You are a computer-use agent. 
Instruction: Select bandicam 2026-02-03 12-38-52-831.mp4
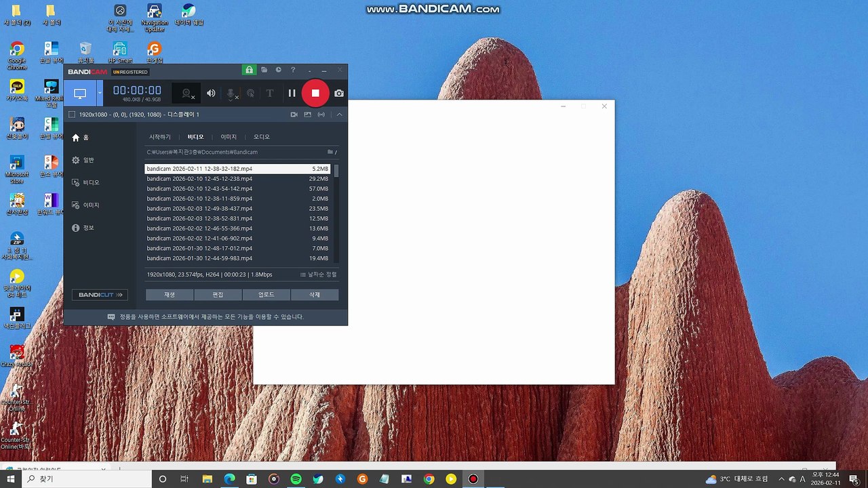238,218
